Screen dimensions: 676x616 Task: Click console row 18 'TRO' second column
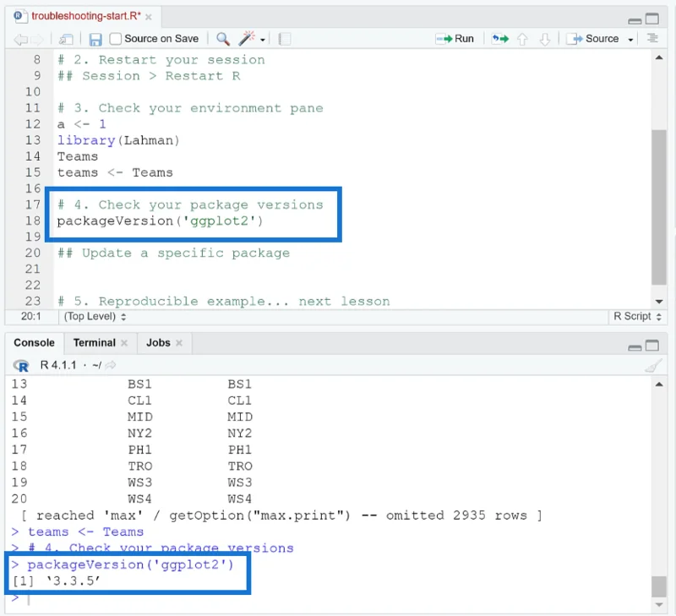(240, 466)
